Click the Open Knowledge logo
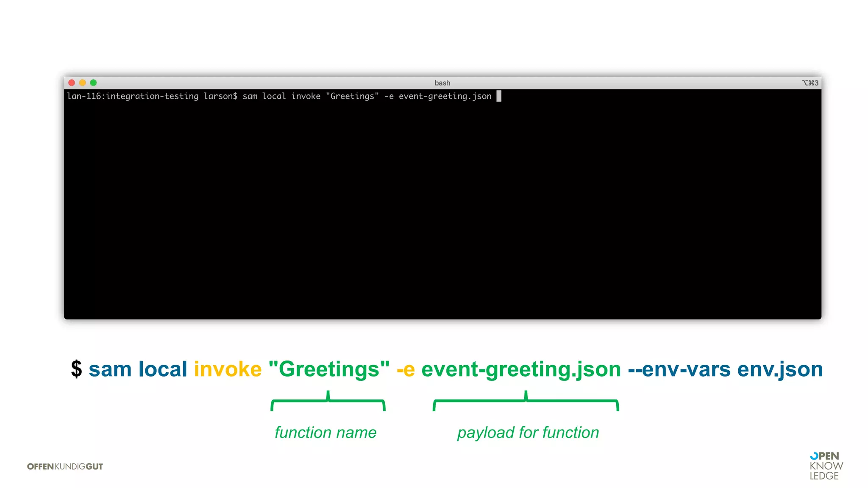The height and width of the screenshot is (488, 868). [826, 466]
